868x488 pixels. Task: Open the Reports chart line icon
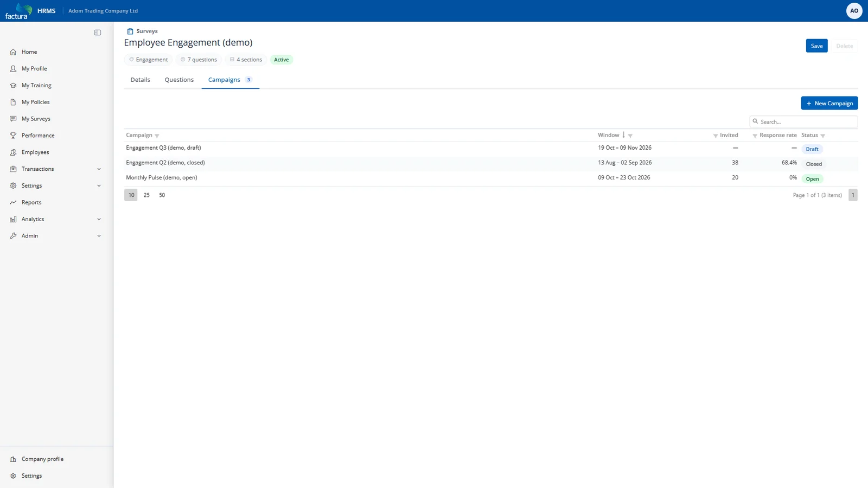[x=13, y=202]
